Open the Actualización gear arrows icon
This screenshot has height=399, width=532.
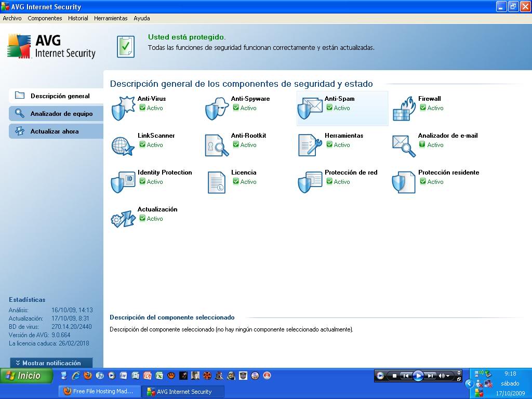click(x=123, y=219)
